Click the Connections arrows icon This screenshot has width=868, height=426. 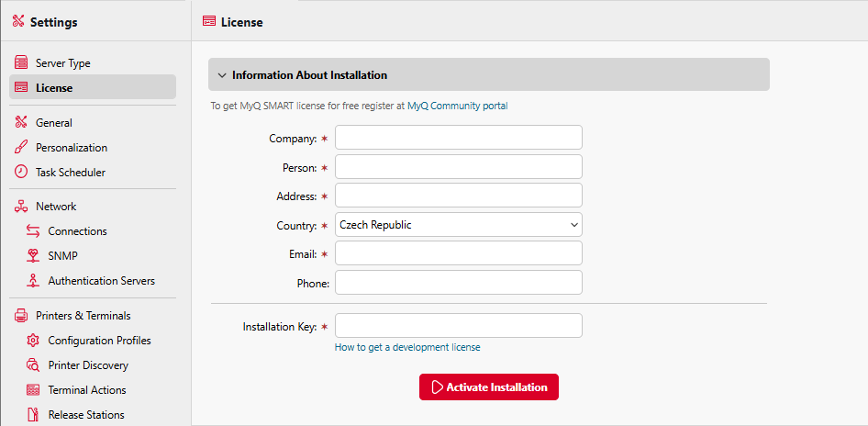(33, 231)
